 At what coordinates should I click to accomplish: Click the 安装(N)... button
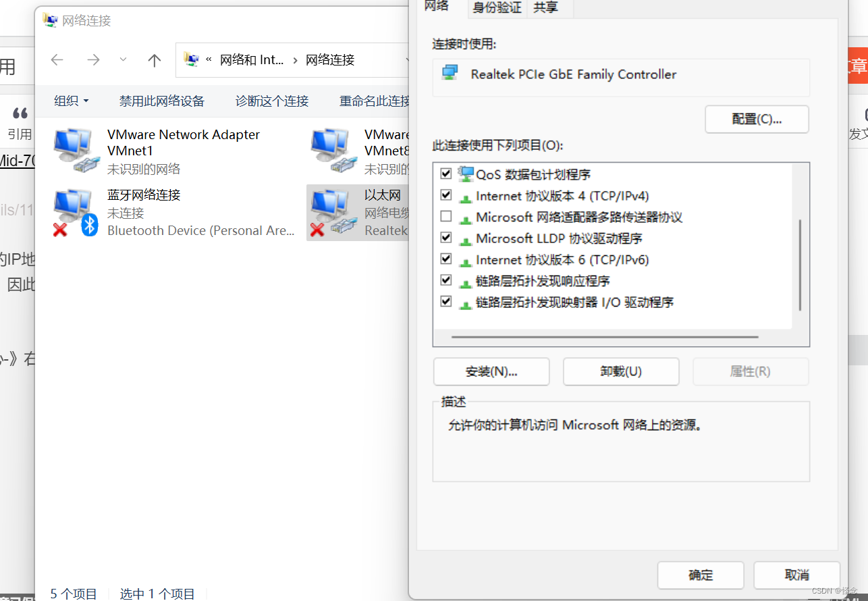point(491,371)
